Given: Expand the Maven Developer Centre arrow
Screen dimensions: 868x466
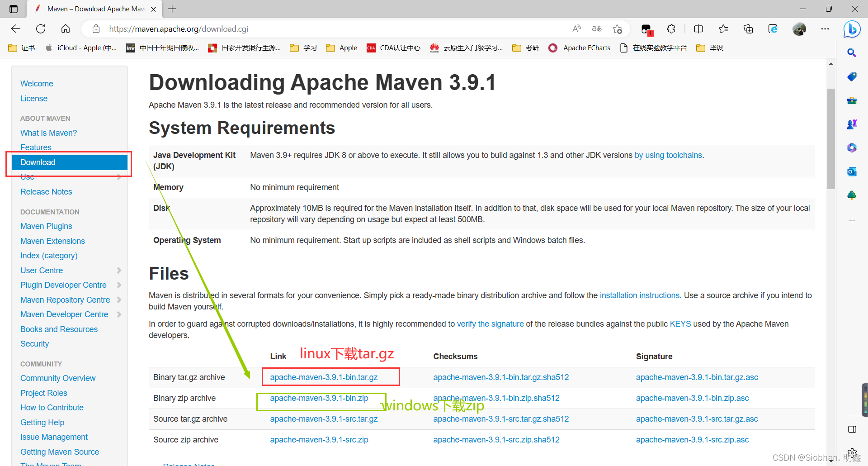Looking at the screenshot, I should 119,314.
